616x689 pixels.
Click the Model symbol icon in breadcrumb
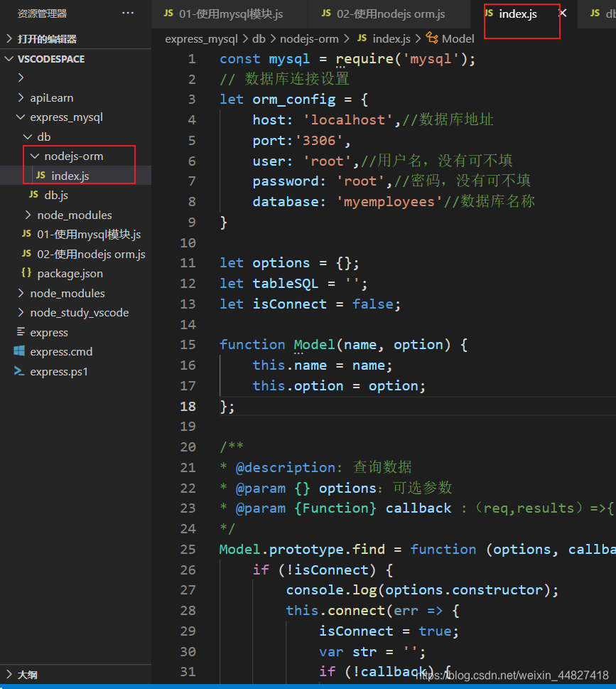[x=432, y=38]
